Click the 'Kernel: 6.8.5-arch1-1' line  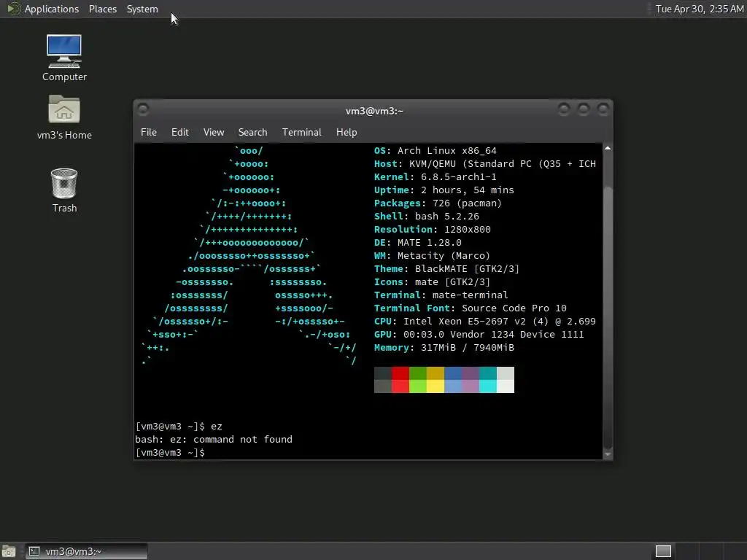pyautogui.click(x=435, y=176)
